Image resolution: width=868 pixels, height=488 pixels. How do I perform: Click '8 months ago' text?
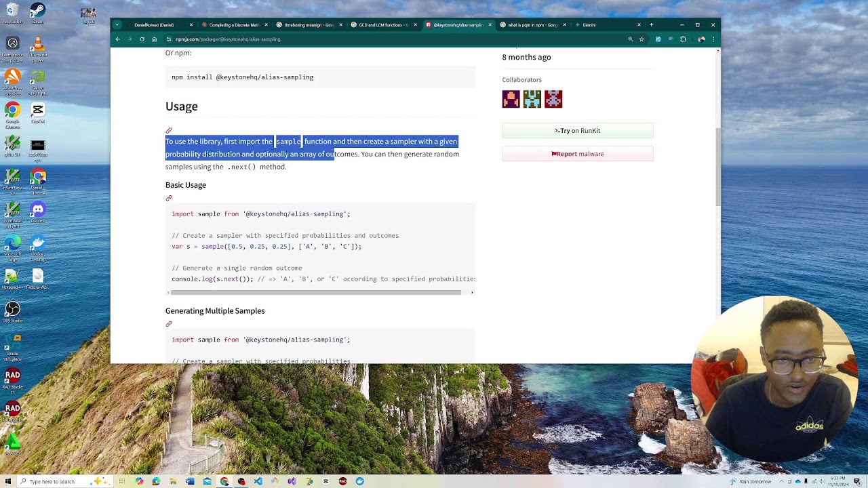pyautogui.click(x=526, y=57)
